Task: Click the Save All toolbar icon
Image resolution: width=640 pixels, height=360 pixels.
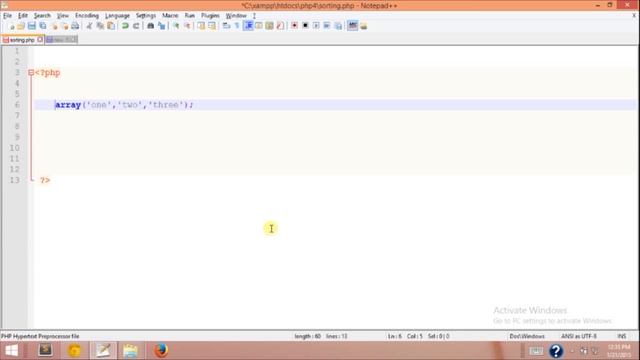Action: 42,26
